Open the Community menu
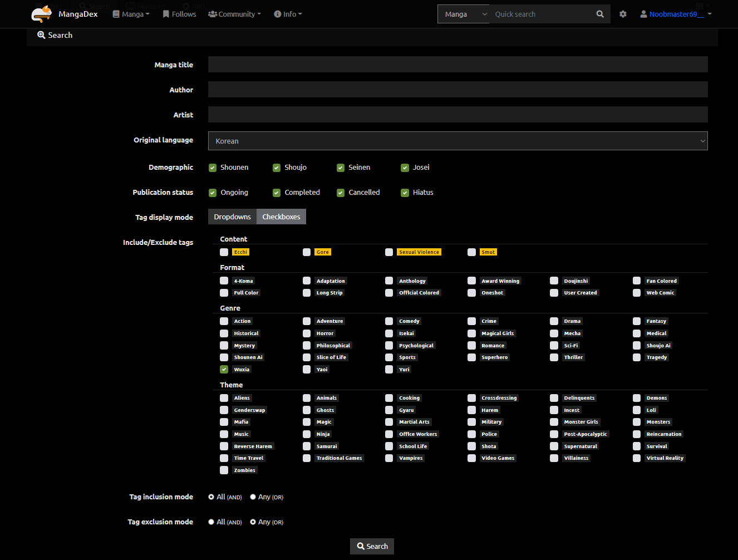Image resolution: width=738 pixels, height=560 pixels. [x=234, y=14]
